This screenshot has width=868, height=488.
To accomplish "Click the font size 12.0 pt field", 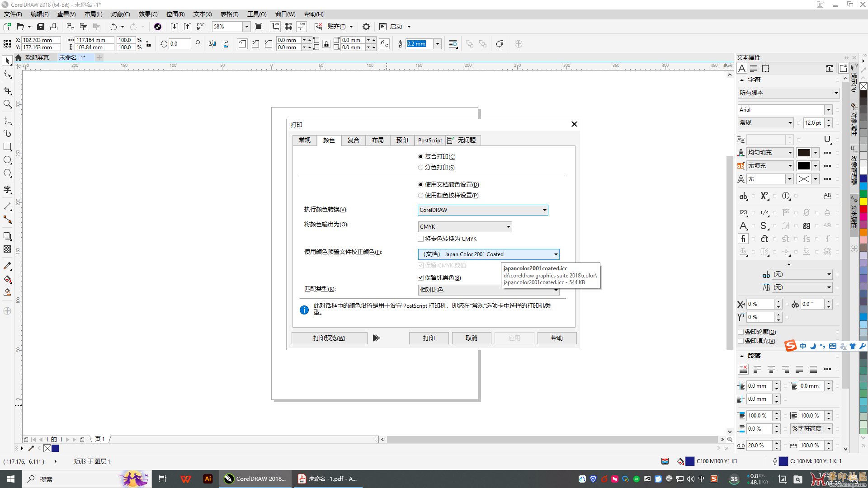I will (814, 122).
